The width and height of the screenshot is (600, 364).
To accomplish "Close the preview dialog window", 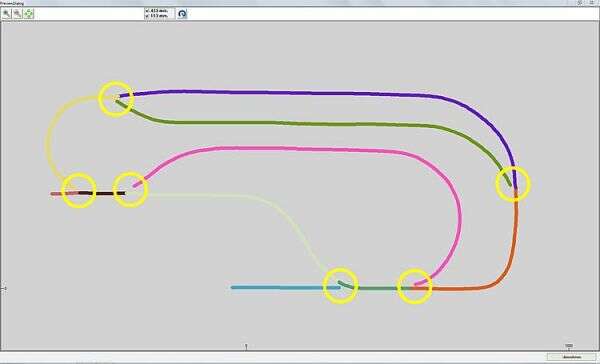I will (x=592, y=3).
